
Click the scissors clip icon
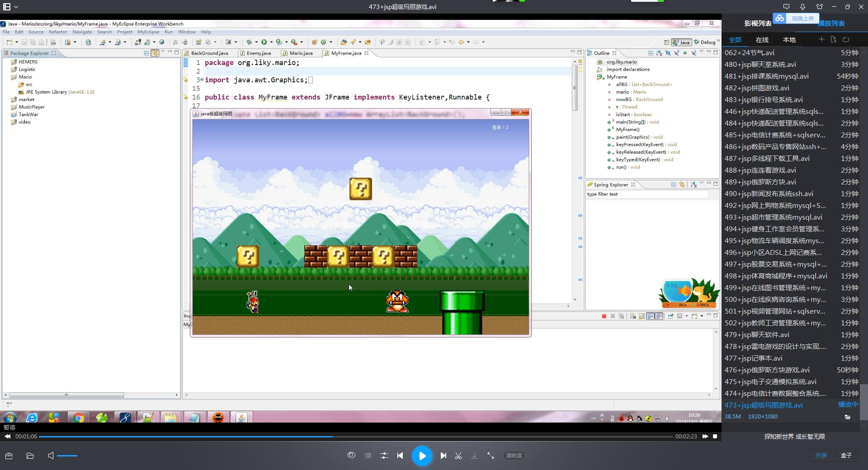coord(458,456)
